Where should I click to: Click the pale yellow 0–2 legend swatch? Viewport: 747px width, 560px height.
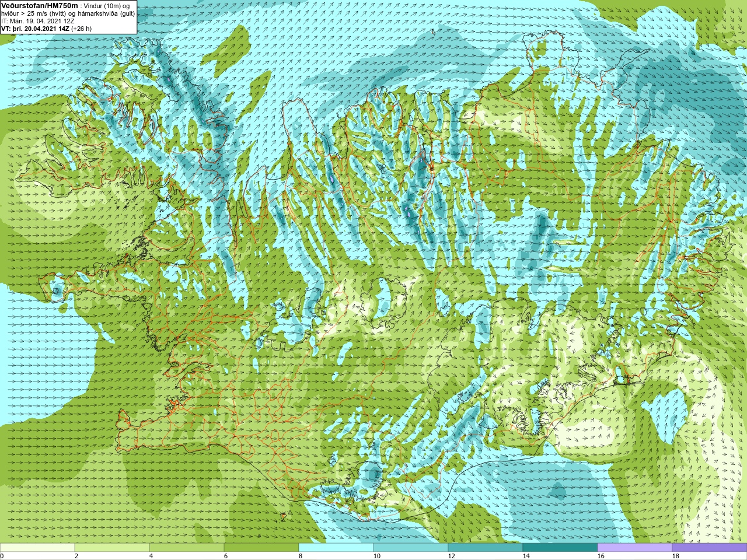(37, 548)
